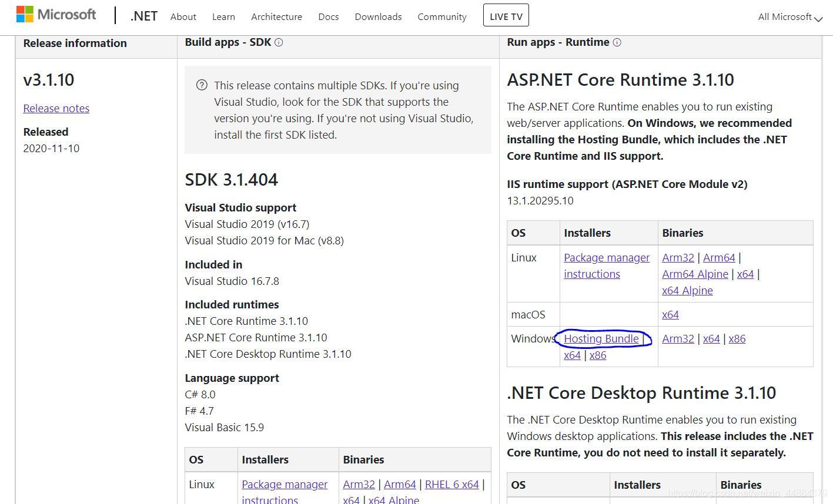Click the Microsoft logo

pyautogui.click(x=56, y=15)
